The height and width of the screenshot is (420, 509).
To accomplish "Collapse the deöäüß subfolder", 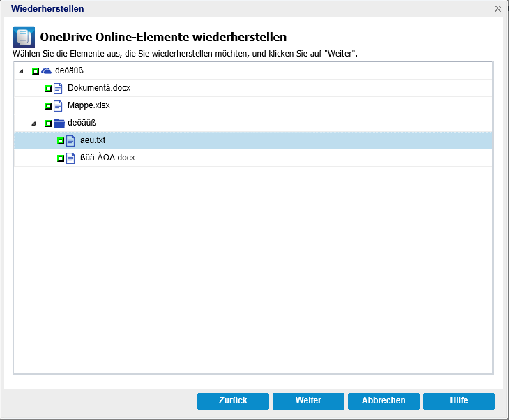I will coord(33,123).
